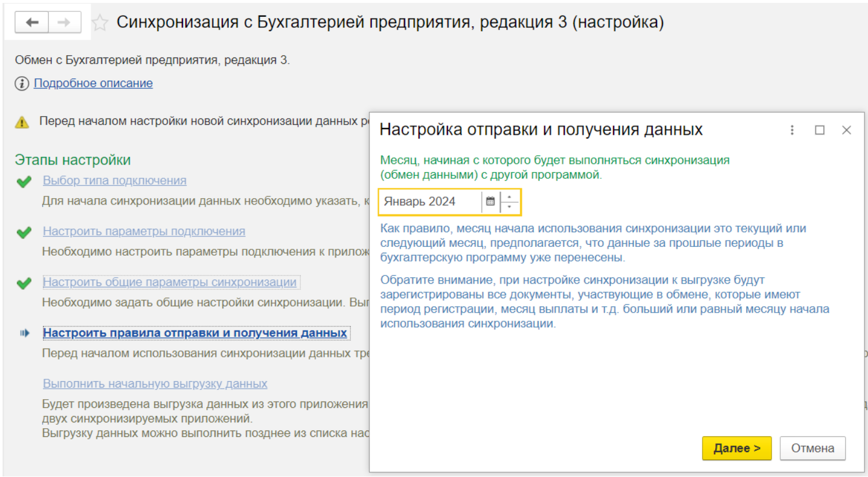Maximize the Настройка отправки и получения данных dialog

[819, 130]
